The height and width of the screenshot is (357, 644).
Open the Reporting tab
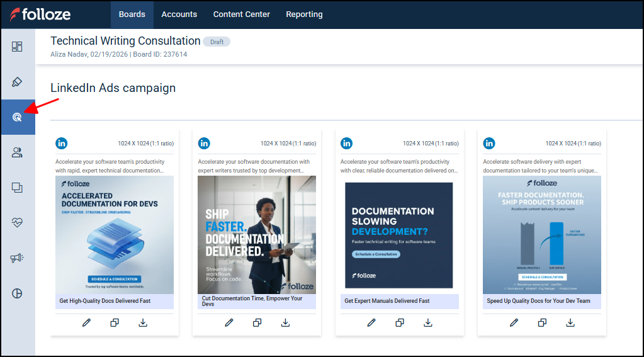(x=304, y=14)
